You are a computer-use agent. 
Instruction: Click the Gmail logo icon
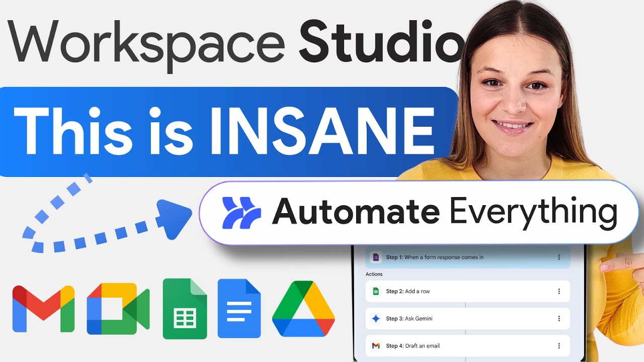pos(44,309)
